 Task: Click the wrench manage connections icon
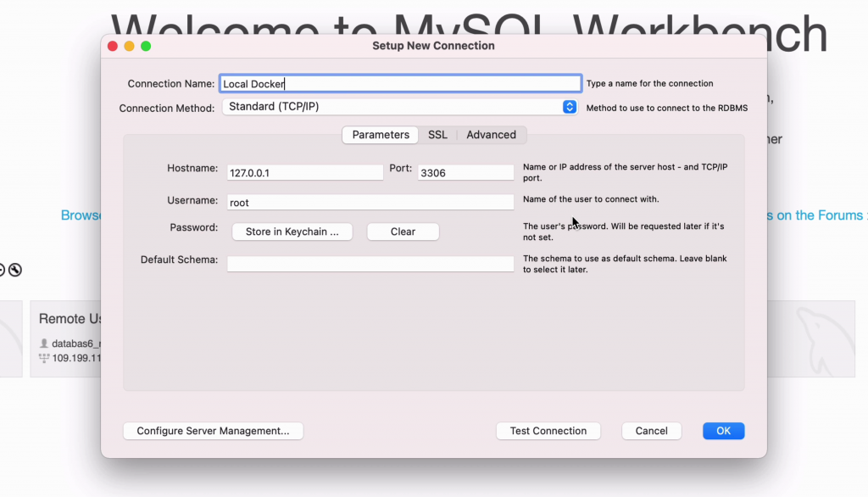(14, 271)
